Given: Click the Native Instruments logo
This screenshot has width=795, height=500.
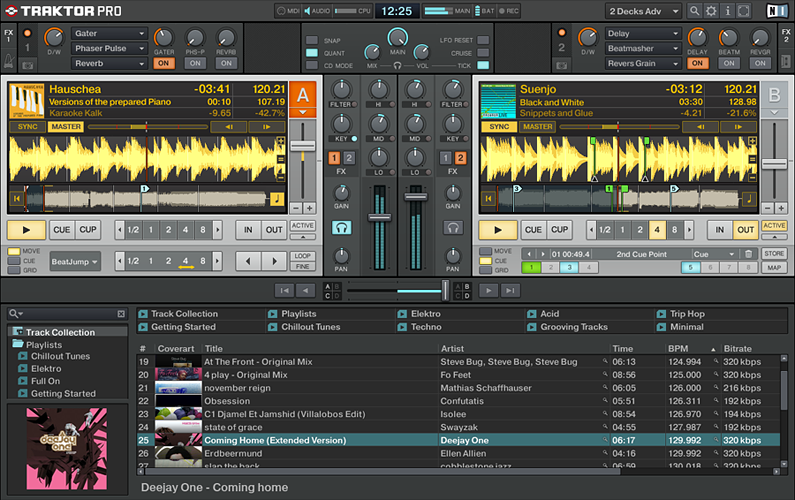Looking at the screenshot, I should [776, 11].
